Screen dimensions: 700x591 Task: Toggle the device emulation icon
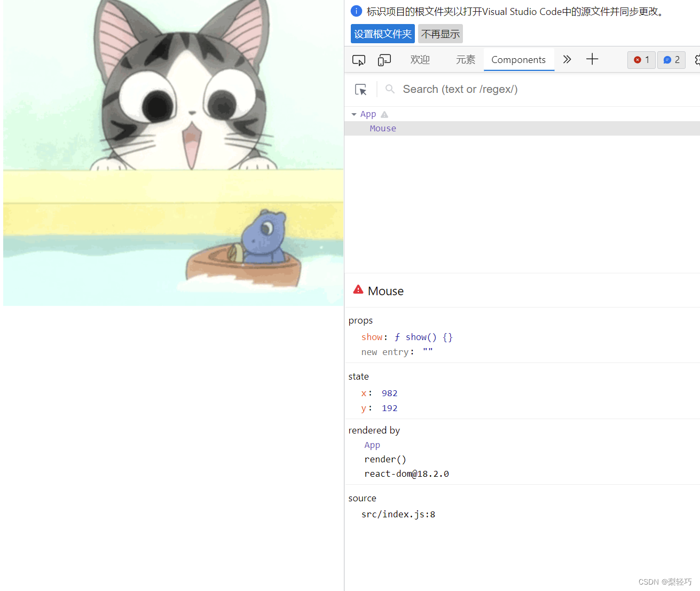(384, 59)
